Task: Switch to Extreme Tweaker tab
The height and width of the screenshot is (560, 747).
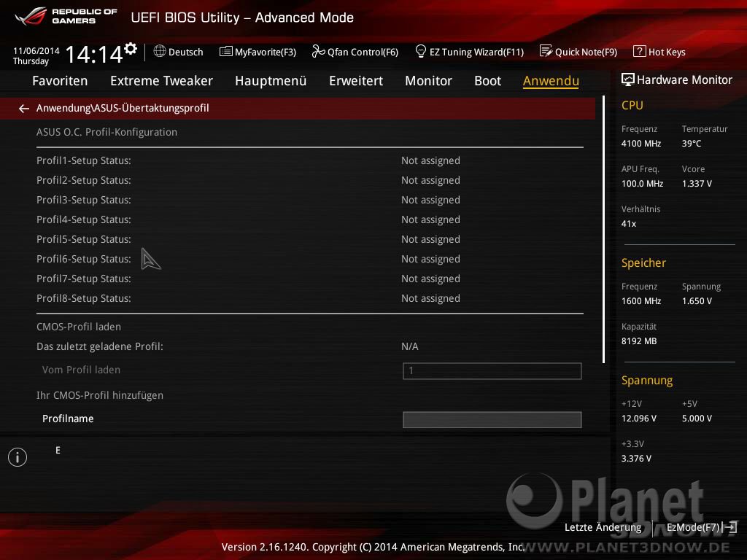Action: 161,81
